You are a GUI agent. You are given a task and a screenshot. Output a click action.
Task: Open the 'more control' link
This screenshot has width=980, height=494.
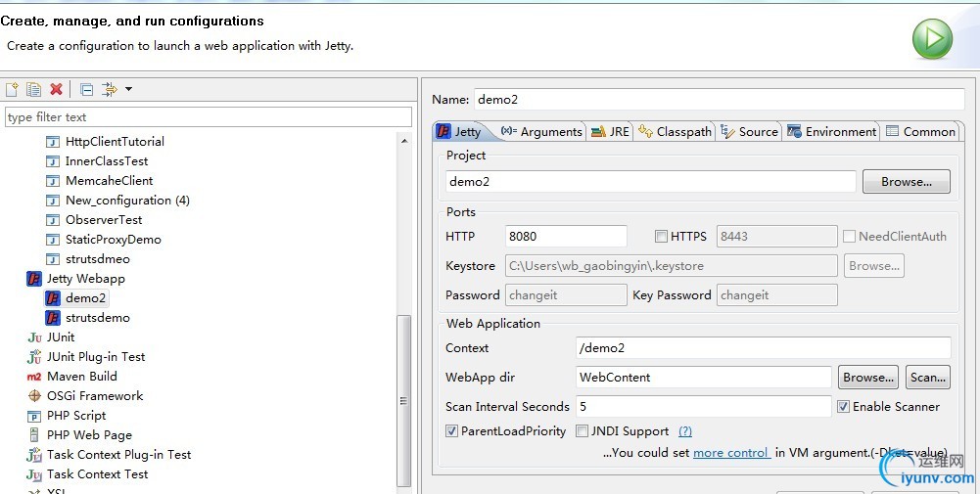click(x=730, y=453)
